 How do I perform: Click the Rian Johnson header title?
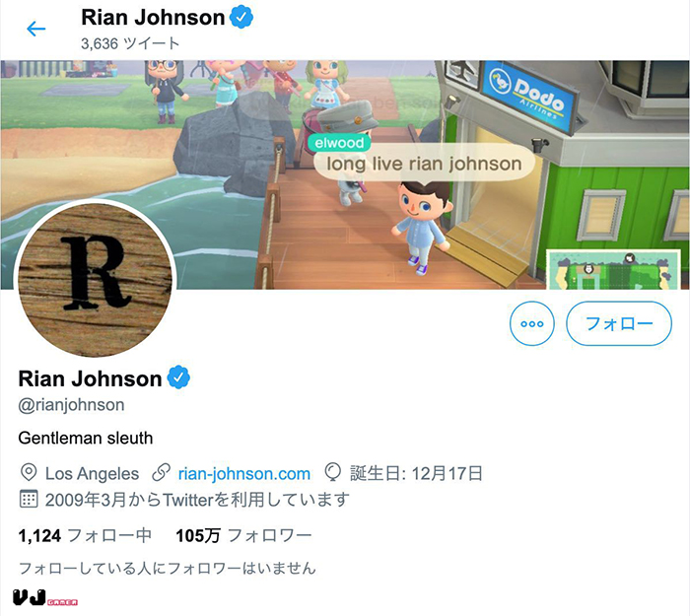[x=153, y=18]
